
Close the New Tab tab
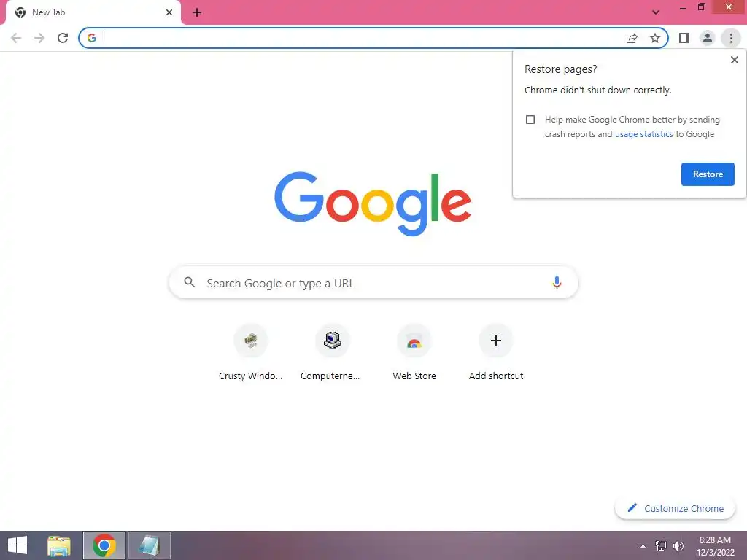tap(169, 12)
